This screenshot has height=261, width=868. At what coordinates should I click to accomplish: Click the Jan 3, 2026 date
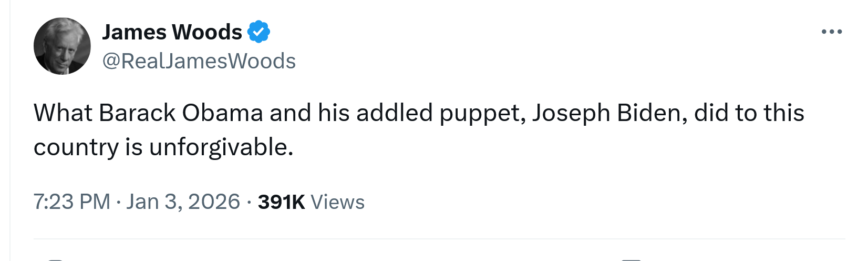[183, 202]
